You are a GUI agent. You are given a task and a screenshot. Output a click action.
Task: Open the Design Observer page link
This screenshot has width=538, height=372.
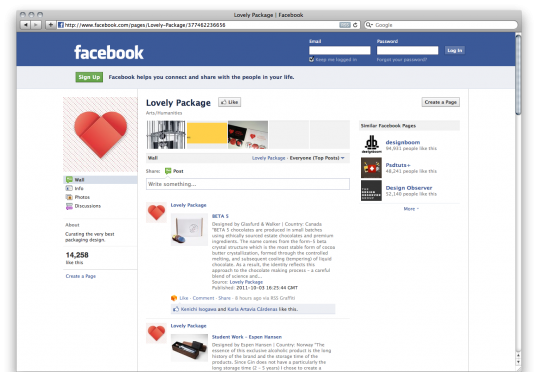[x=409, y=188]
